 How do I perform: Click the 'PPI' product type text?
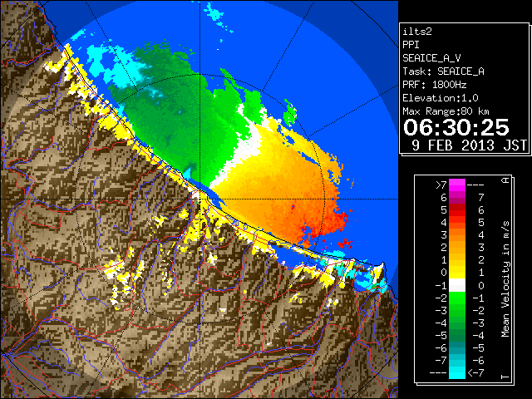coord(411,45)
